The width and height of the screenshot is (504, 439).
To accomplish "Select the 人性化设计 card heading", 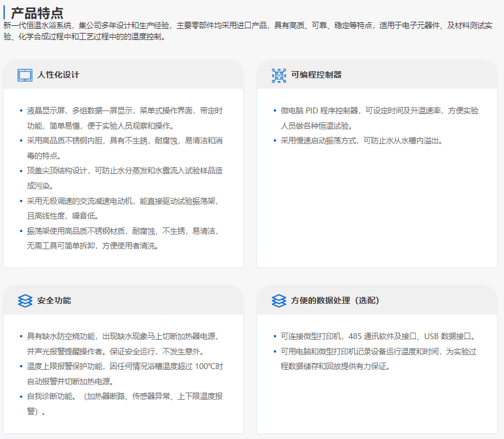I will (58, 75).
